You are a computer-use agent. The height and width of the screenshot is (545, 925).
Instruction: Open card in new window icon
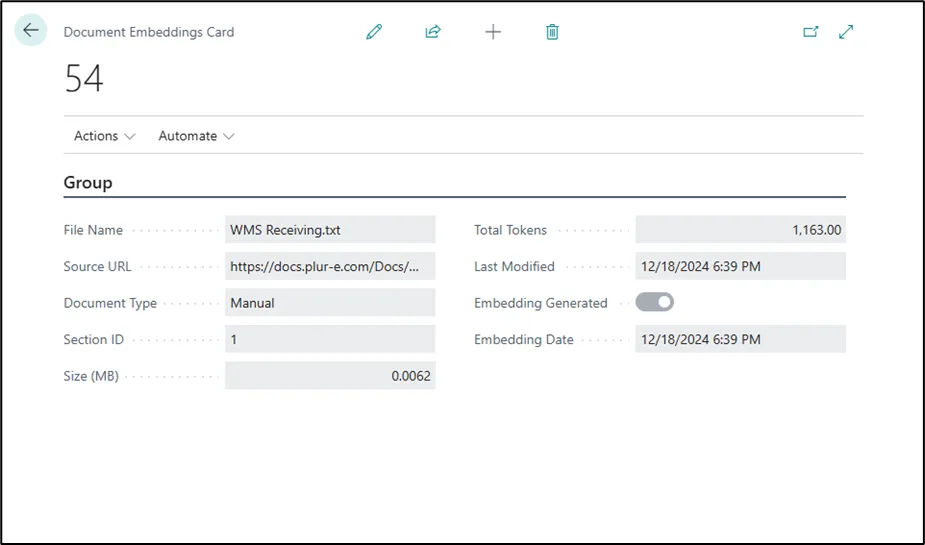(811, 32)
